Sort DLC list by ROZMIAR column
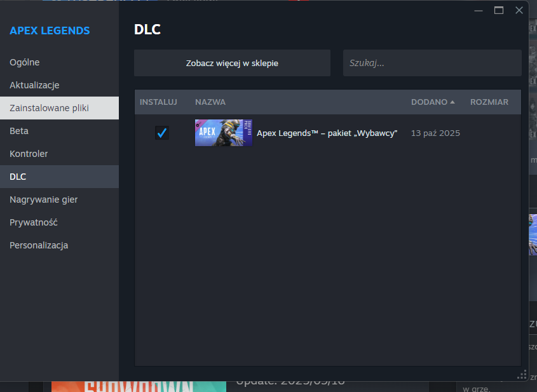This screenshot has width=537, height=392. [489, 102]
